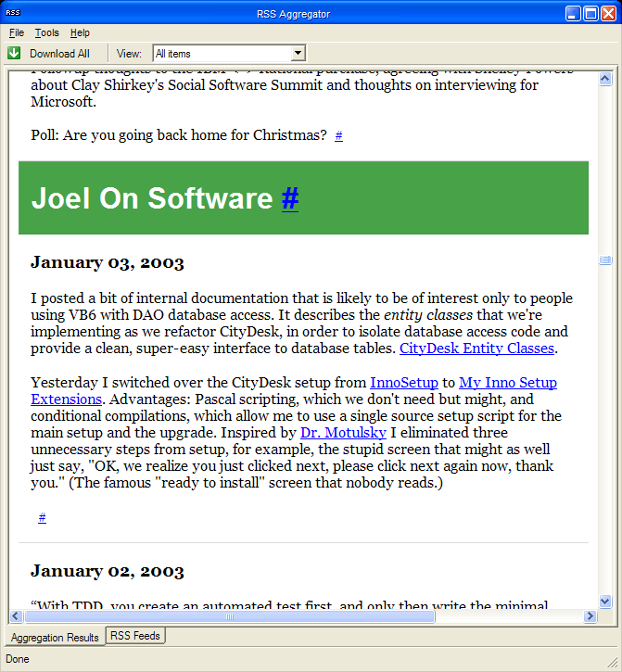The image size is (622, 672).
Task: Click the Joel On Software header # link
Action: point(290,198)
